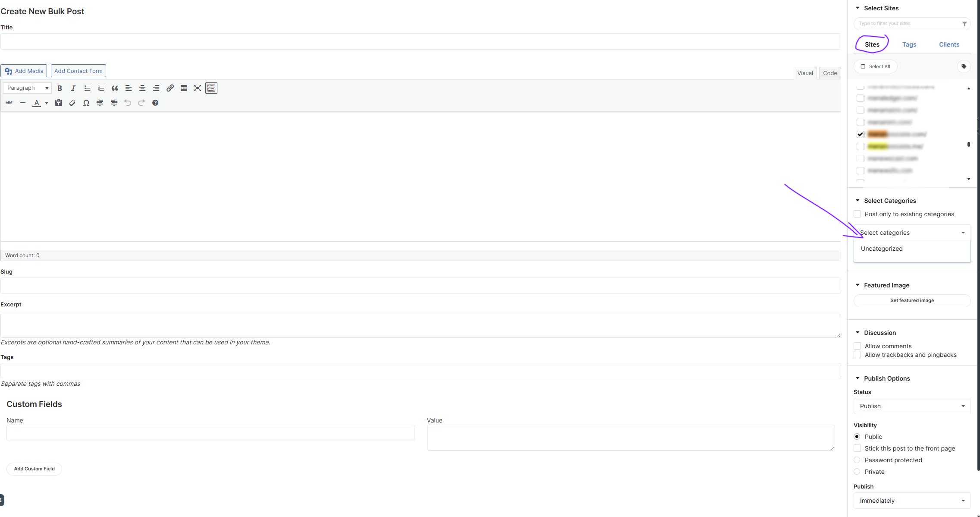
Task: Open the Publish Immediately dropdown
Action: click(912, 501)
